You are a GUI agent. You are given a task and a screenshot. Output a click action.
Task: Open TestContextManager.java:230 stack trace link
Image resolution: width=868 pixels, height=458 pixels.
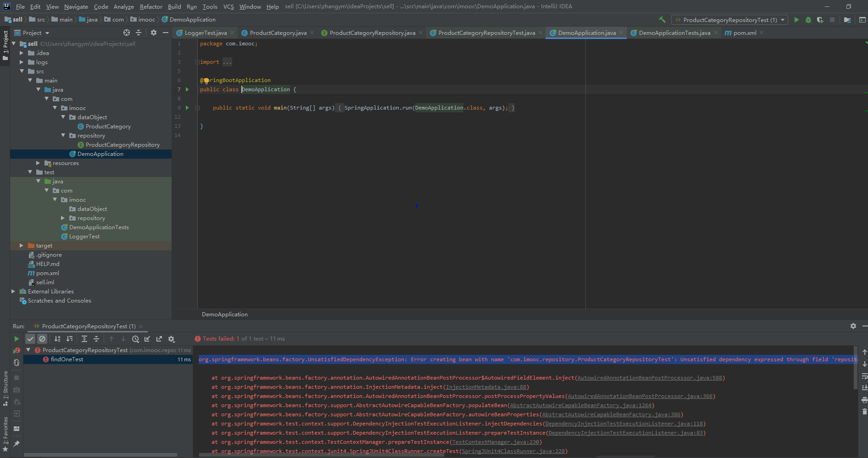pyautogui.click(x=495, y=442)
